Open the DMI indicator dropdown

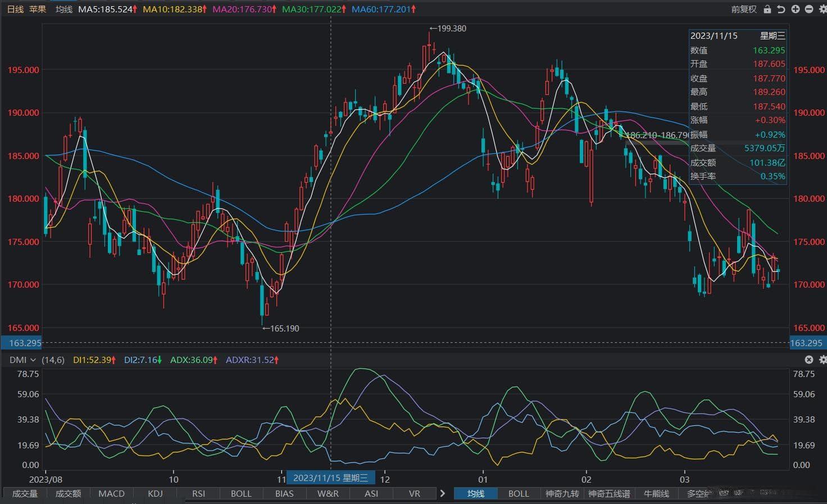pyautogui.click(x=22, y=360)
